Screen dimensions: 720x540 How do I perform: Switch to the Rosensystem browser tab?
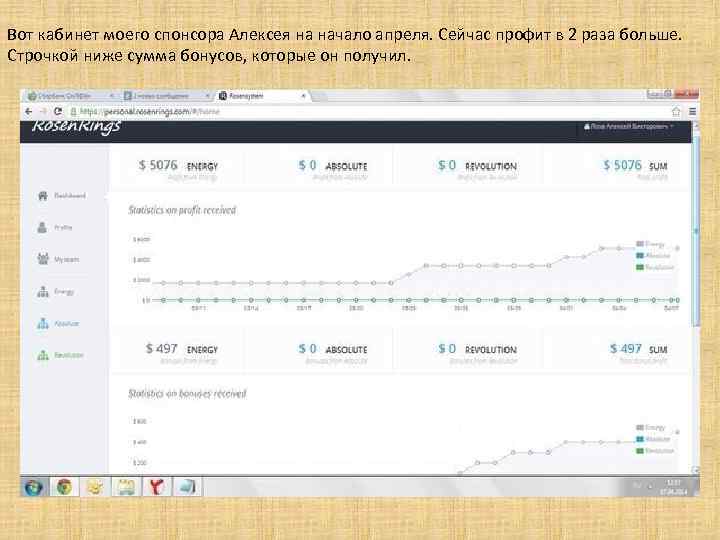pyautogui.click(x=263, y=96)
